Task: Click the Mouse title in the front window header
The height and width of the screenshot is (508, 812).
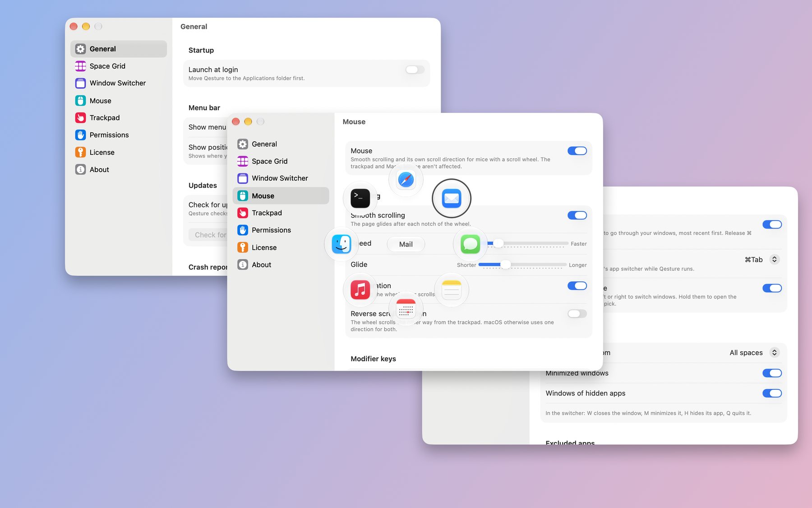Action: [354, 122]
